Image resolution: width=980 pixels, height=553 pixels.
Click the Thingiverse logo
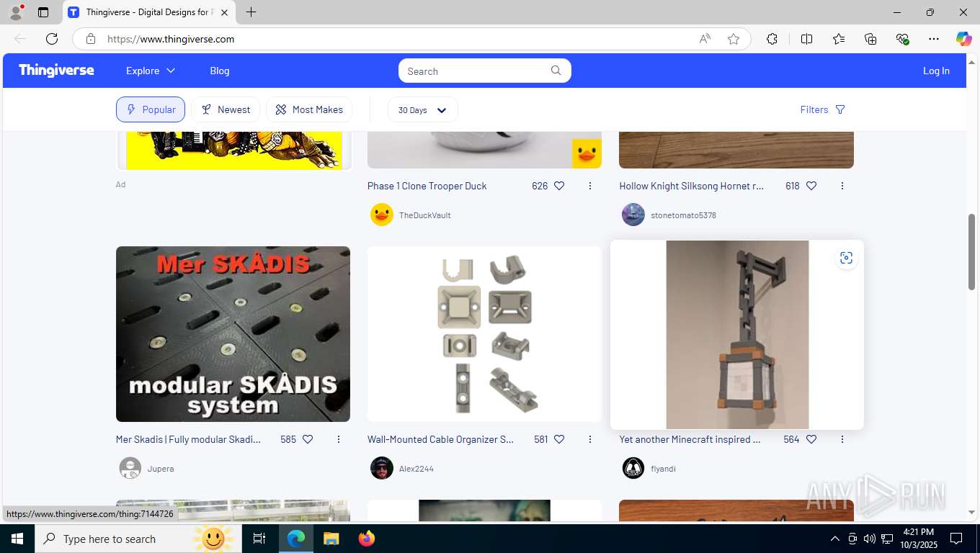[x=56, y=70]
